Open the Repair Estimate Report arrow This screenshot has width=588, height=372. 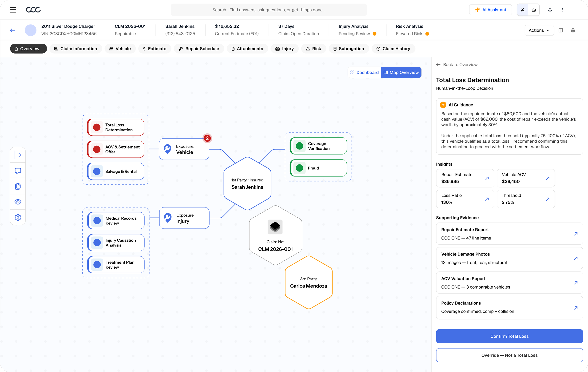point(576,234)
